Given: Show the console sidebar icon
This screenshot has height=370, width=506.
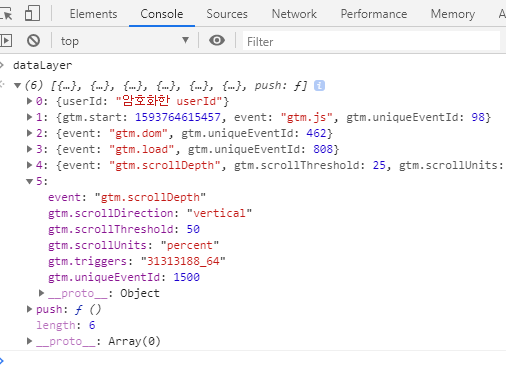Looking at the screenshot, I should click(6, 41).
